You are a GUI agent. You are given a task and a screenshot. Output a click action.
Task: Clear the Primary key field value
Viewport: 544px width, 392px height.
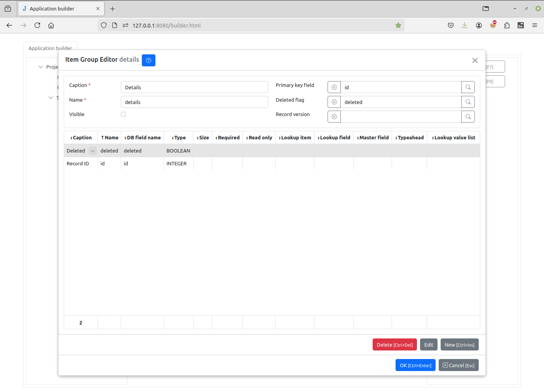tap(334, 87)
